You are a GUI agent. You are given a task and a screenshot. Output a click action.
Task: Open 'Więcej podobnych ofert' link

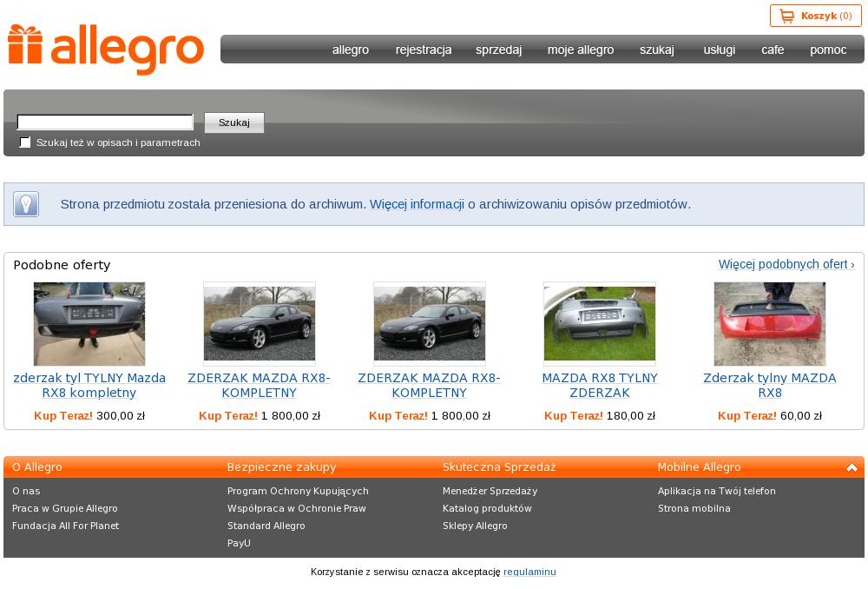click(x=786, y=264)
